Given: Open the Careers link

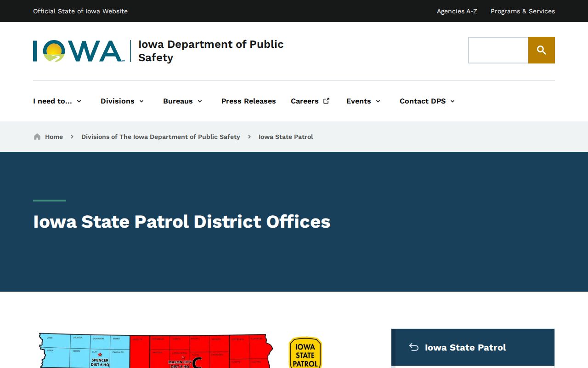Looking at the screenshot, I should [x=305, y=101].
